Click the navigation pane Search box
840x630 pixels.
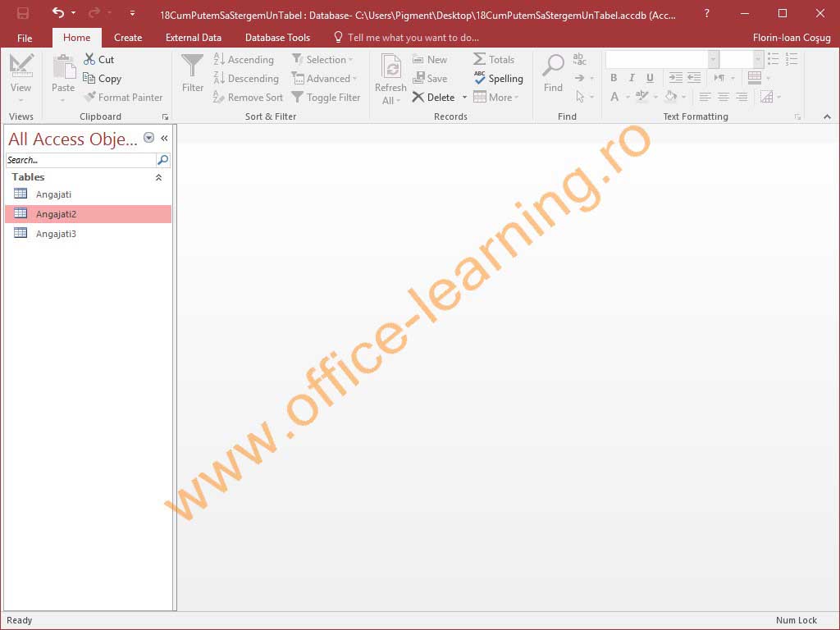click(80, 160)
